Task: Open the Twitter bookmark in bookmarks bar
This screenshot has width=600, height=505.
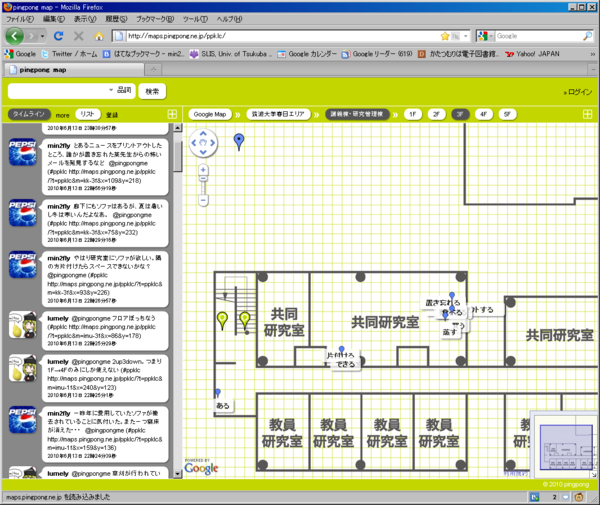Action: [x=69, y=54]
